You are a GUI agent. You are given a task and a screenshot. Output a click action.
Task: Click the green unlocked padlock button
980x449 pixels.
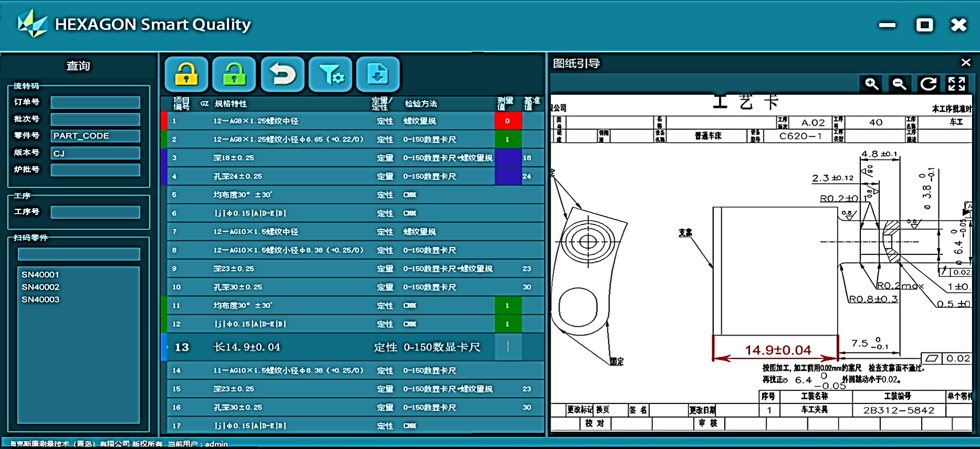[234, 74]
